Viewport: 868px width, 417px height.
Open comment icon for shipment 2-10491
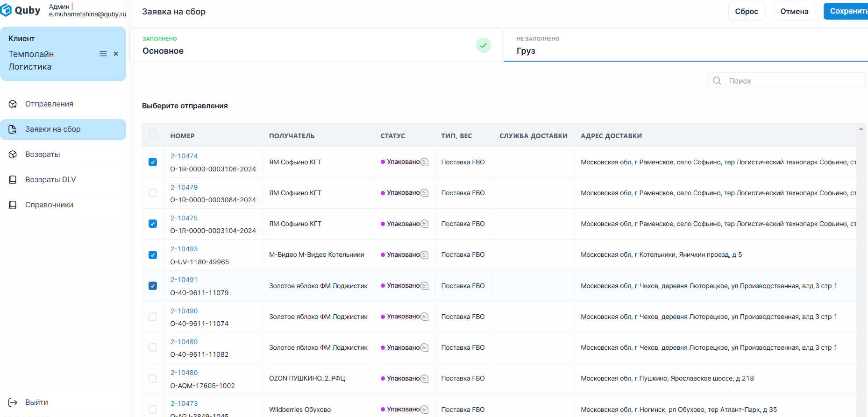(424, 286)
